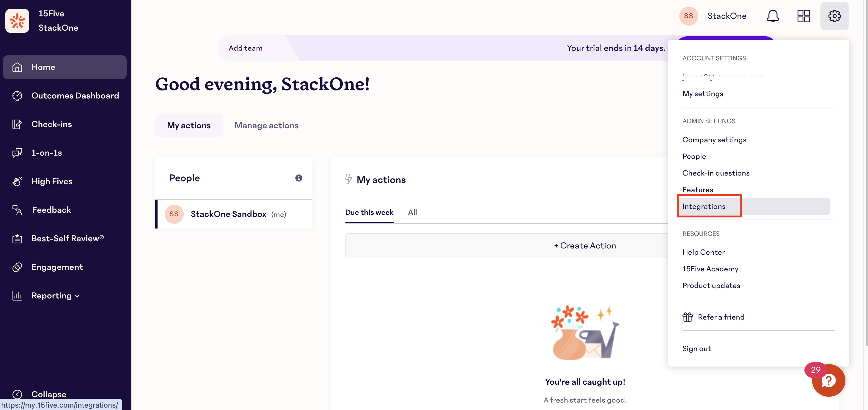
Task: Open the Check-ins sidebar page
Action: pos(51,124)
